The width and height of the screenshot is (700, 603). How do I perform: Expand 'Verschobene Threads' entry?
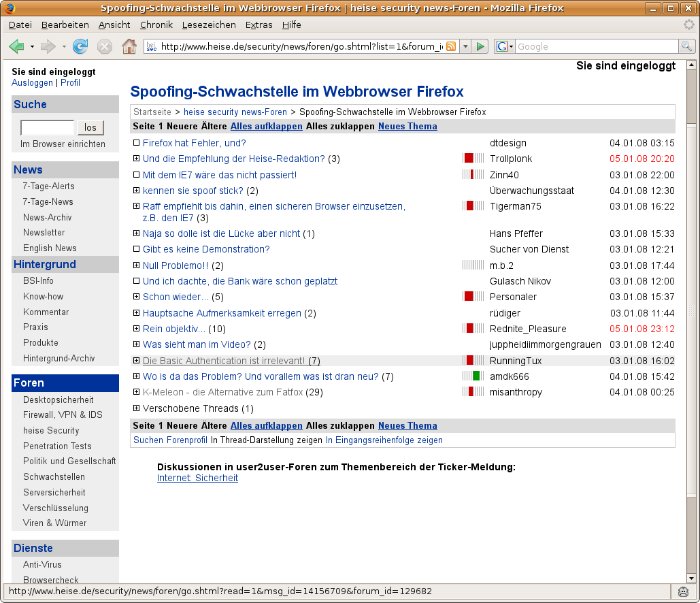(x=137, y=408)
